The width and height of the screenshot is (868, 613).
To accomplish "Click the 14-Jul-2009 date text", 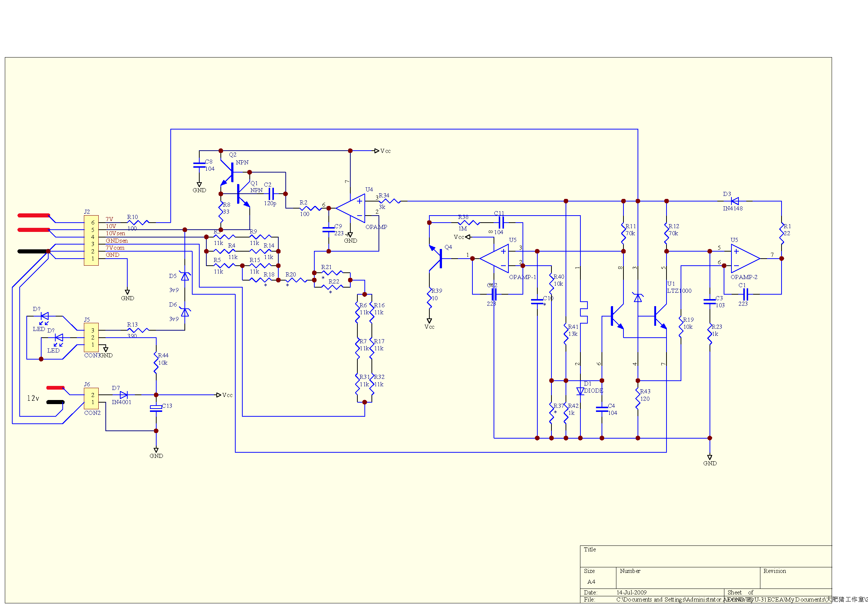I will pos(631,593).
